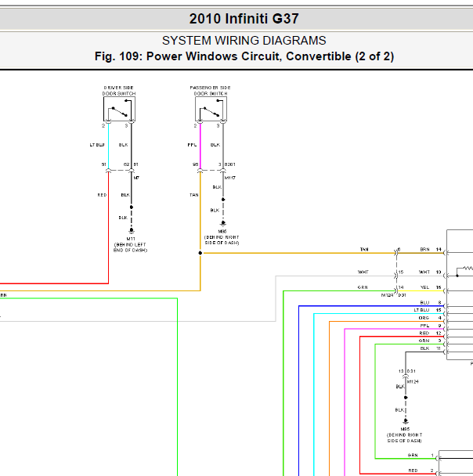Click the M95 ground symbol below the BLK 11 wire
The image size is (473, 476).
406,421
